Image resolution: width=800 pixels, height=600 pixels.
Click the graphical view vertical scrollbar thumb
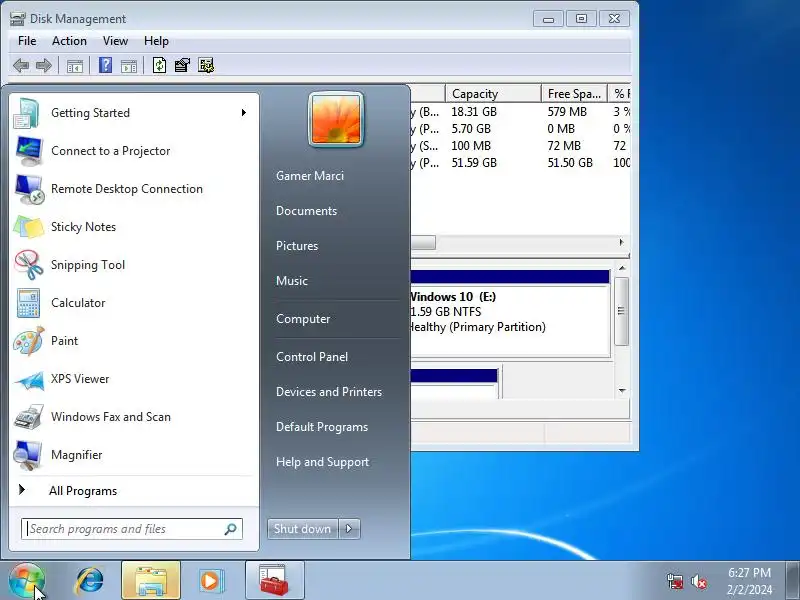coord(622,311)
